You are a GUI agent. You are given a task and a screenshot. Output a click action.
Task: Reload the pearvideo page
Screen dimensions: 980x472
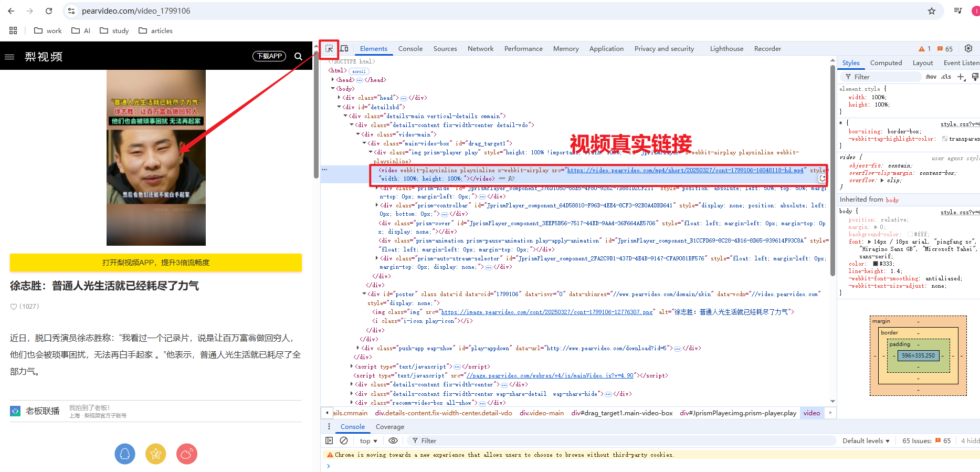(x=49, y=11)
